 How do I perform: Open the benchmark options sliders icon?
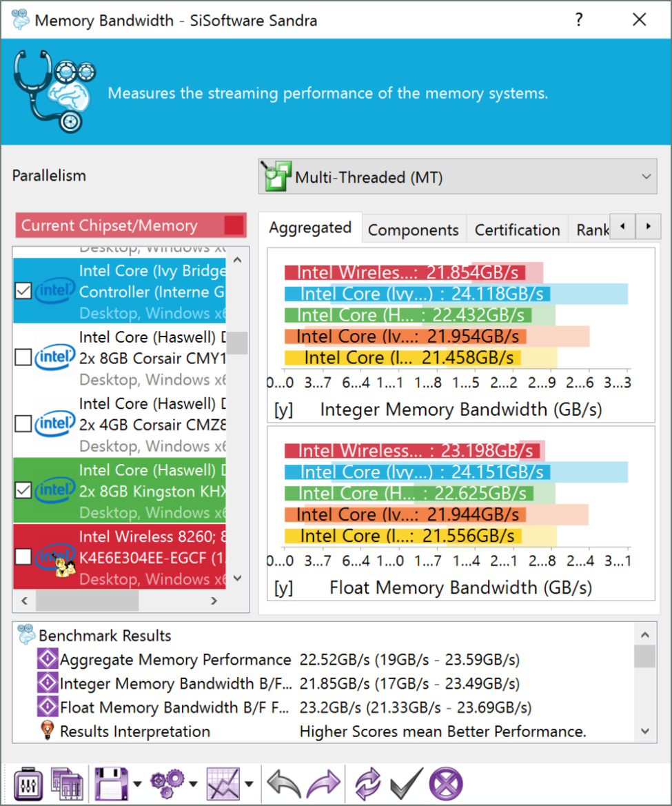point(28,785)
